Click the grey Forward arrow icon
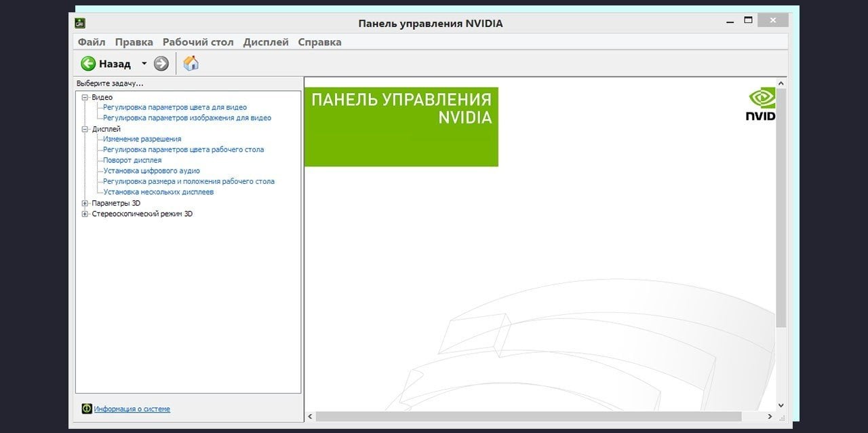Image resolution: width=868 pixels, height=433 pixels. tap(161, 64)
